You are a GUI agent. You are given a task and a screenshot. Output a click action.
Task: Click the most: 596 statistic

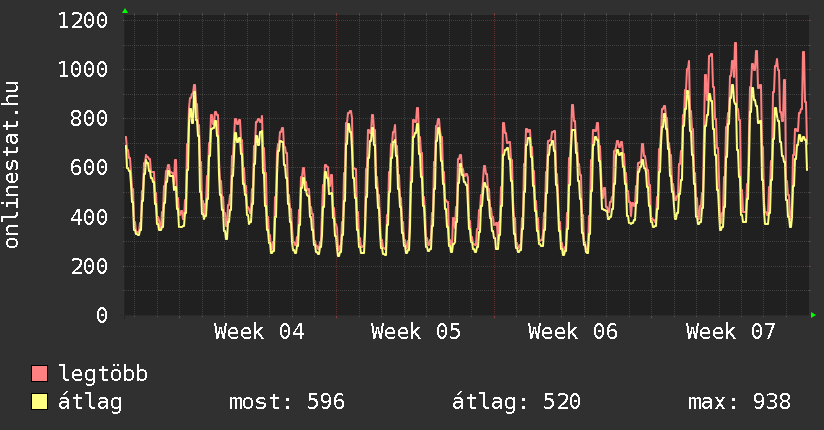pyautogui.click(x=287, y=402)
